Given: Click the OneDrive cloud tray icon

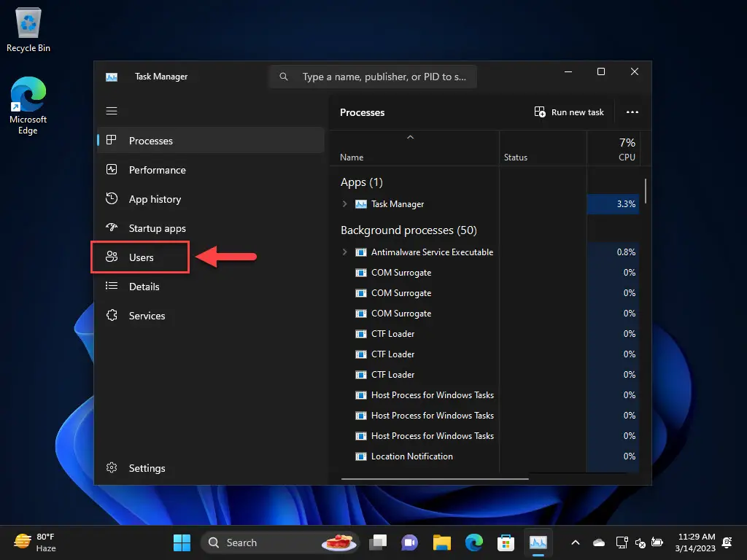Looking at the screenshot, I should click(x=599, y=542).
